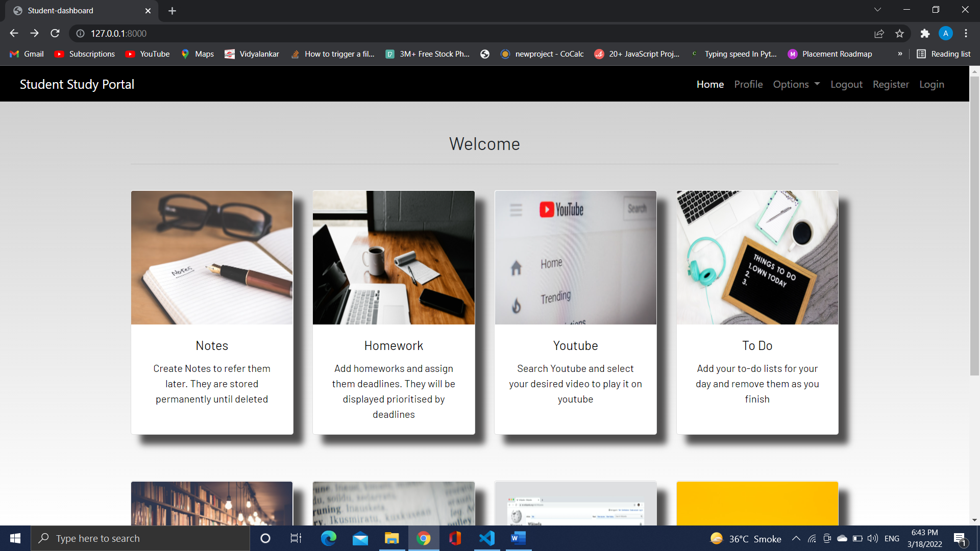Switch to Microsoft Word on taskbar
This screenshot has height=551, width=980.
518,538
